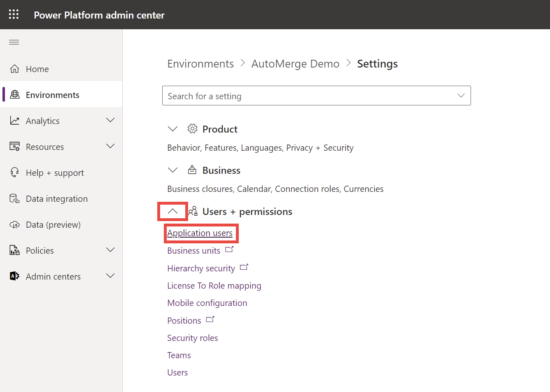Expand the Analytics menu chevron
Screen dimensions: 550x392
[110, 120]
